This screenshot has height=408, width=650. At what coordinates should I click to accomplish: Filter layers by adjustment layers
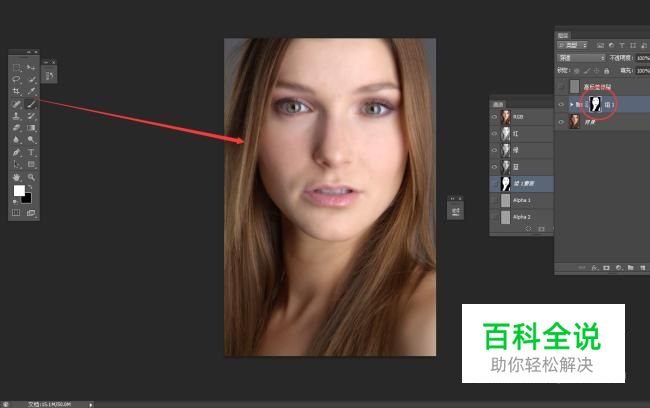[611, 45]
